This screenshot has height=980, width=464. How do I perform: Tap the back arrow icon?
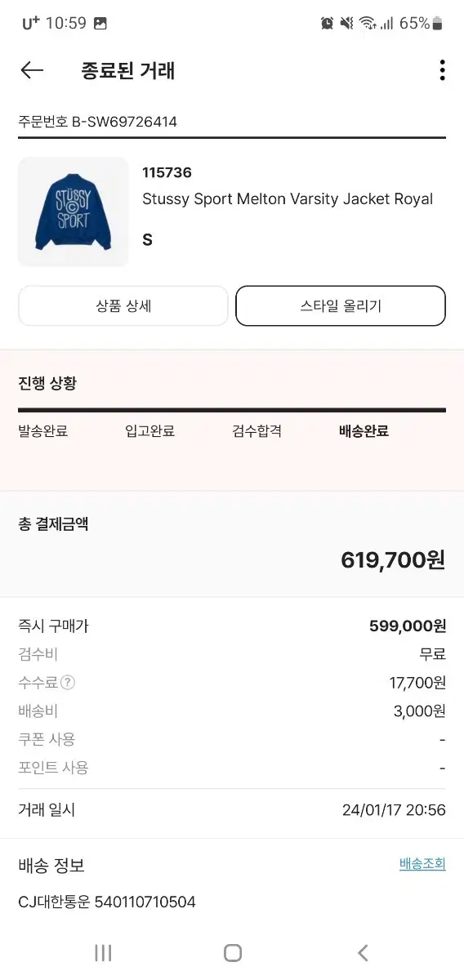(32, 70)
